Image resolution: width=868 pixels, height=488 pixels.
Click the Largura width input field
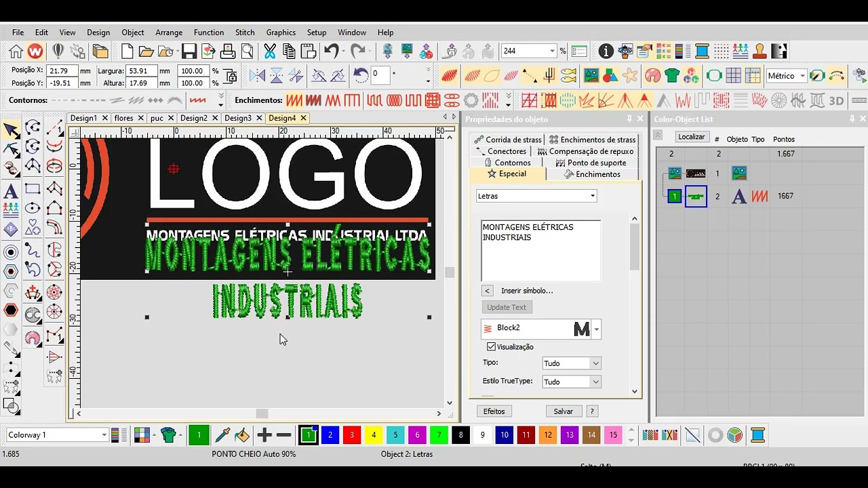coord(142,70)
